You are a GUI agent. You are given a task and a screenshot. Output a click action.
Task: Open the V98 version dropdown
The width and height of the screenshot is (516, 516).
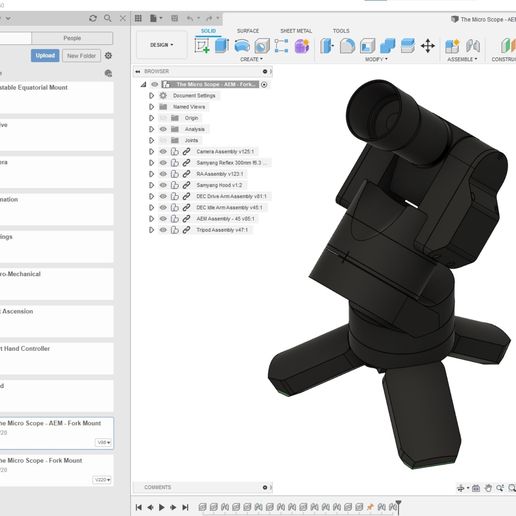point(104,442)
